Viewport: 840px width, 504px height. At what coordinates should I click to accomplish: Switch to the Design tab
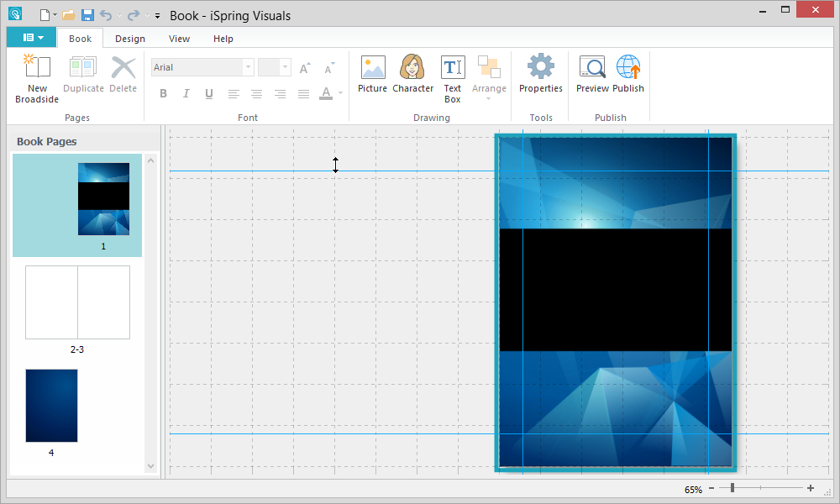click(130, 39)
